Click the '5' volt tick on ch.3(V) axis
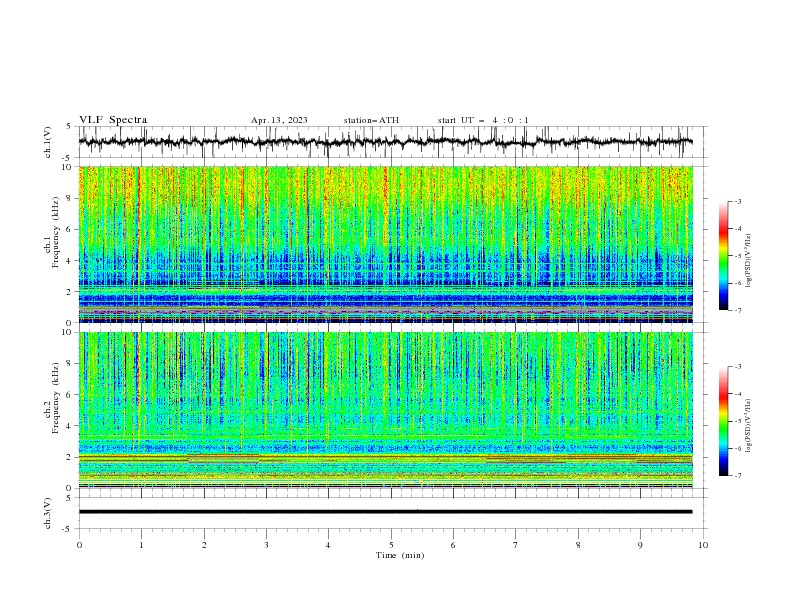Screen dimensions: 792x612 [69, 498]
